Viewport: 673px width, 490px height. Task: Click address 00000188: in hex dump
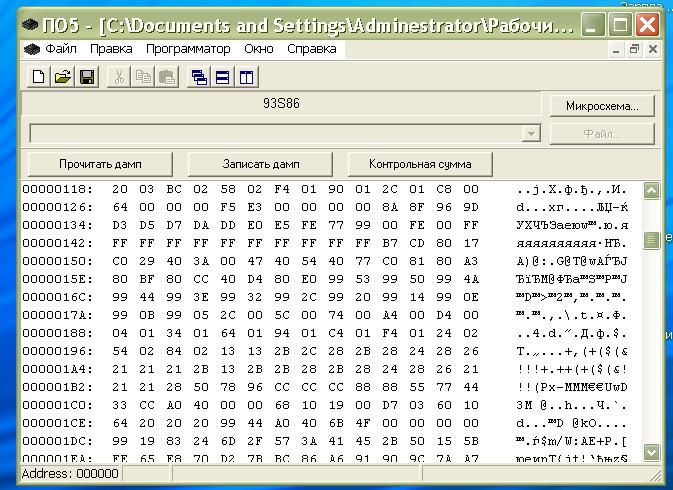tap(58, 333)
